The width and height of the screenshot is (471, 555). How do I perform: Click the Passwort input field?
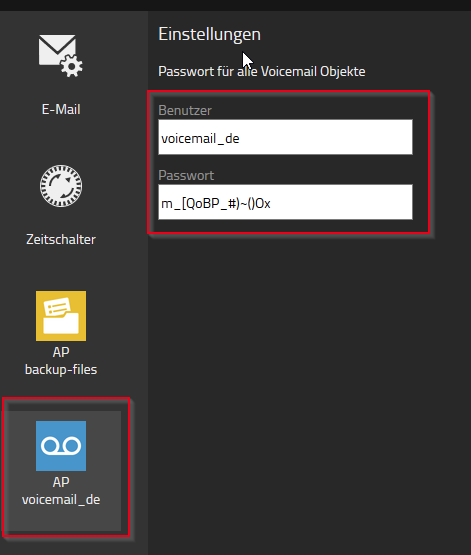pos(285,202)
